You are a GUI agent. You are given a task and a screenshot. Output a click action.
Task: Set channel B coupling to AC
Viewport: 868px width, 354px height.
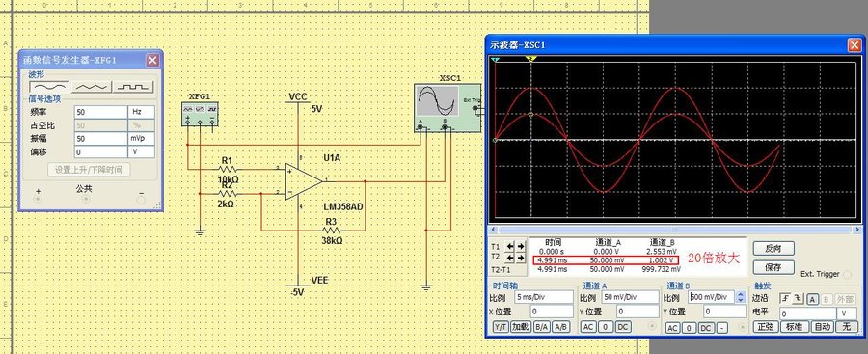(672, 328)
